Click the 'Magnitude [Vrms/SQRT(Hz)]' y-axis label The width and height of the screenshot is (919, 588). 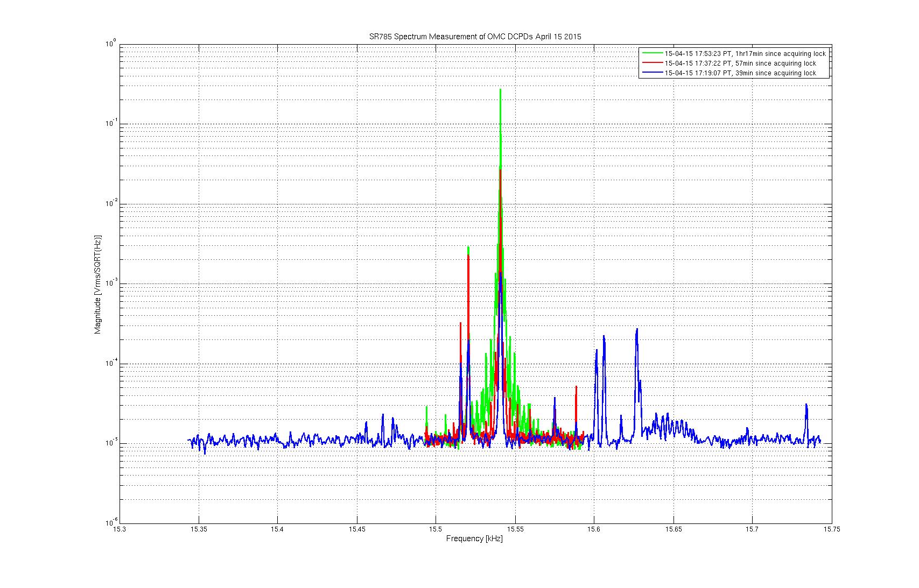pos(98,284)
